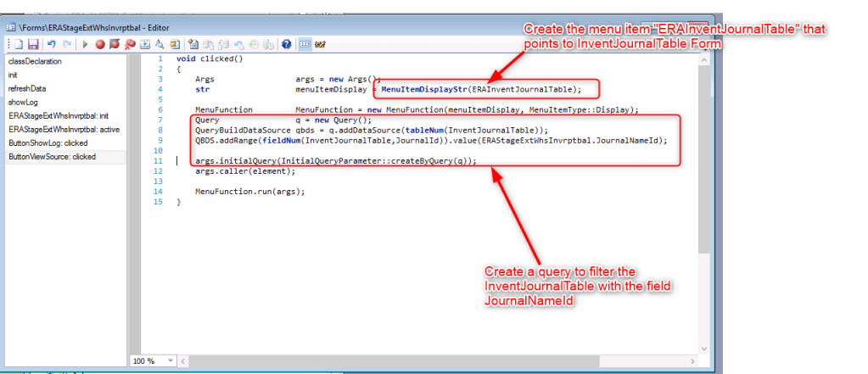Run the code with green play icon

pyautogui.click(x=86, y=43)
